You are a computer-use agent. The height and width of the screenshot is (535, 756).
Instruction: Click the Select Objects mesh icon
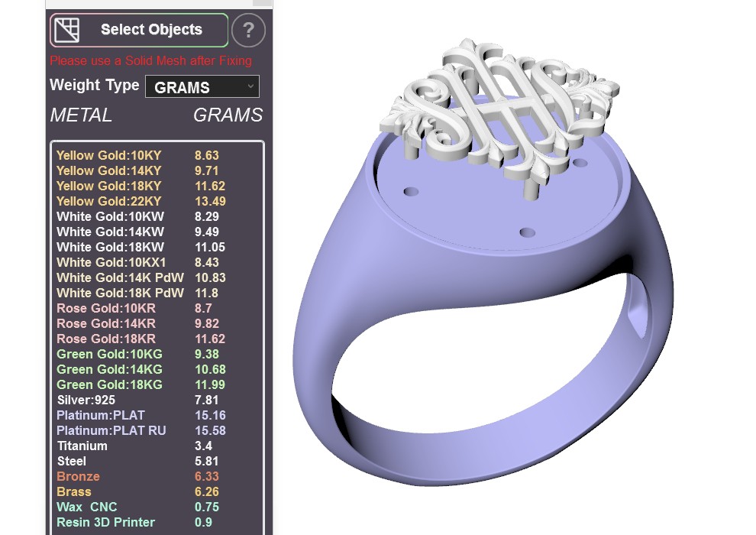click(x=66, y=30)
